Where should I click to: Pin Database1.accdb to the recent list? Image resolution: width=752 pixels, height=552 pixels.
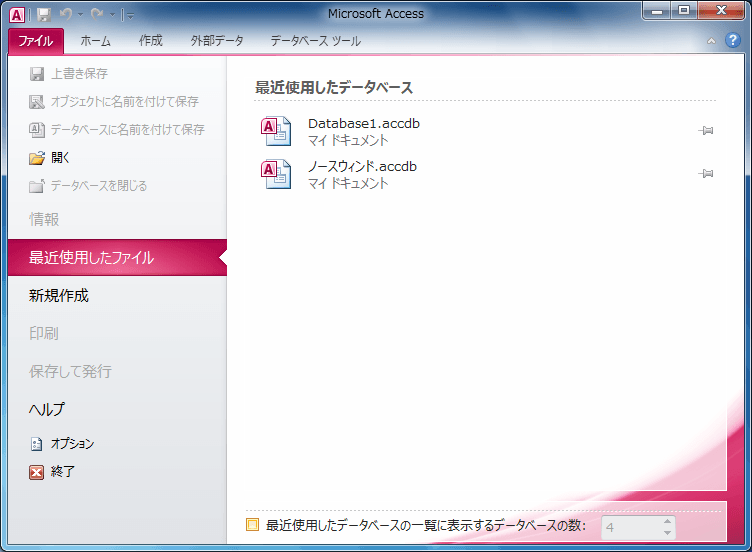pos(705,130)
